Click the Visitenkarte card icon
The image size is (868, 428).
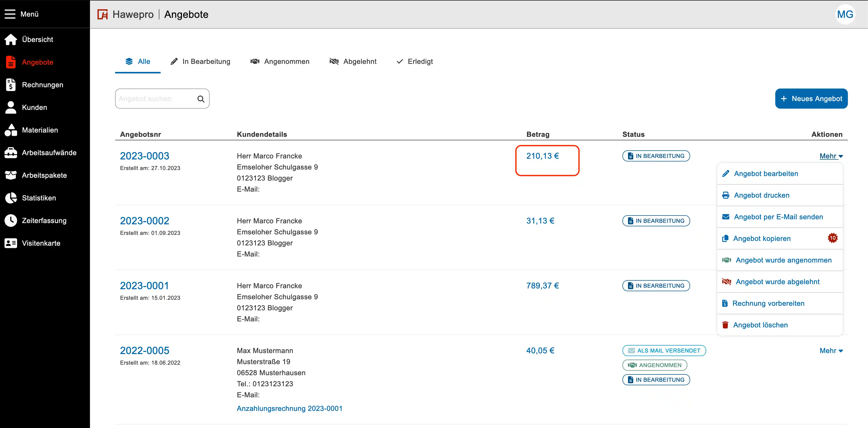pyautogui.click(x=11, y=243)
